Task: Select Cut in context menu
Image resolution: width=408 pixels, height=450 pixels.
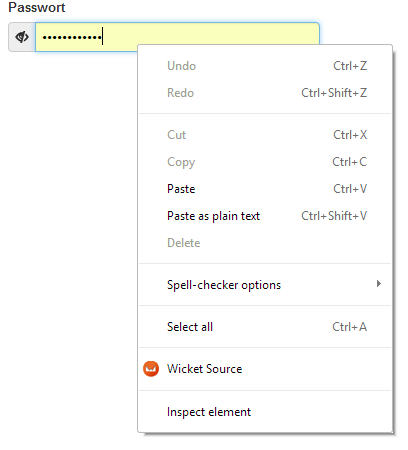Action: [x=265, y=135]
